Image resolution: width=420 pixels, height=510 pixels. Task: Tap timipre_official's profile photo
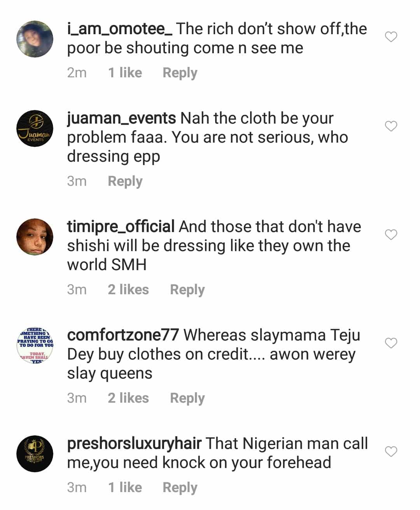(35, 237)
